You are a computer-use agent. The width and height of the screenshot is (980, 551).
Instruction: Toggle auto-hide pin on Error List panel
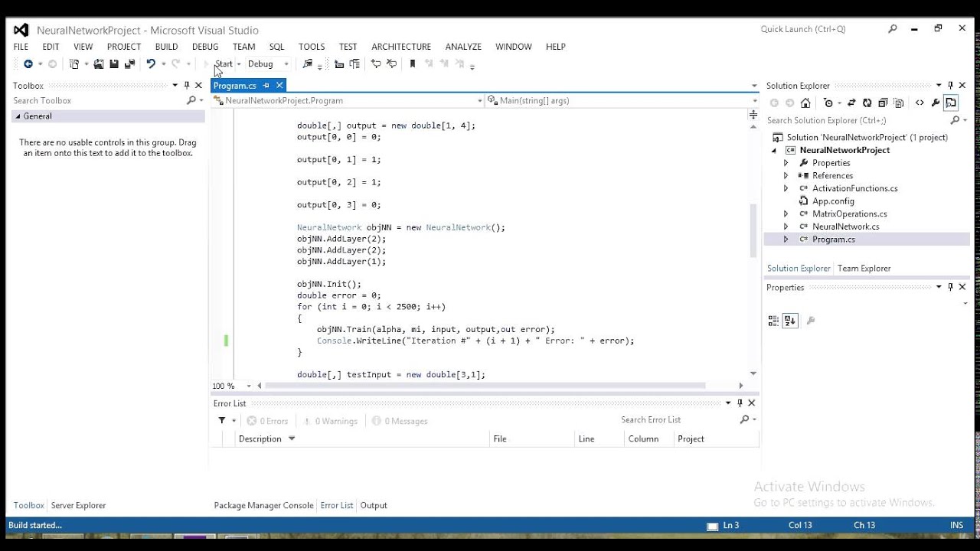(x=740, y=403)
